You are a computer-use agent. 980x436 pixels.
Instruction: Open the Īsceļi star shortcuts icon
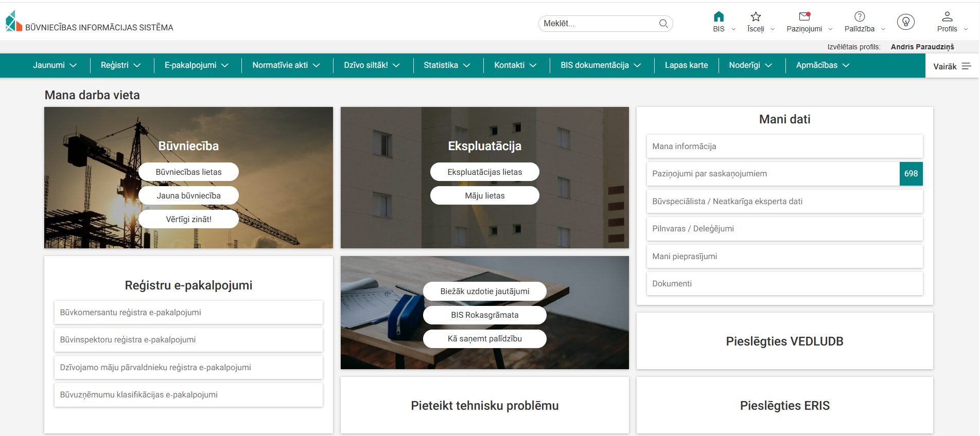[x=756, y=17]
